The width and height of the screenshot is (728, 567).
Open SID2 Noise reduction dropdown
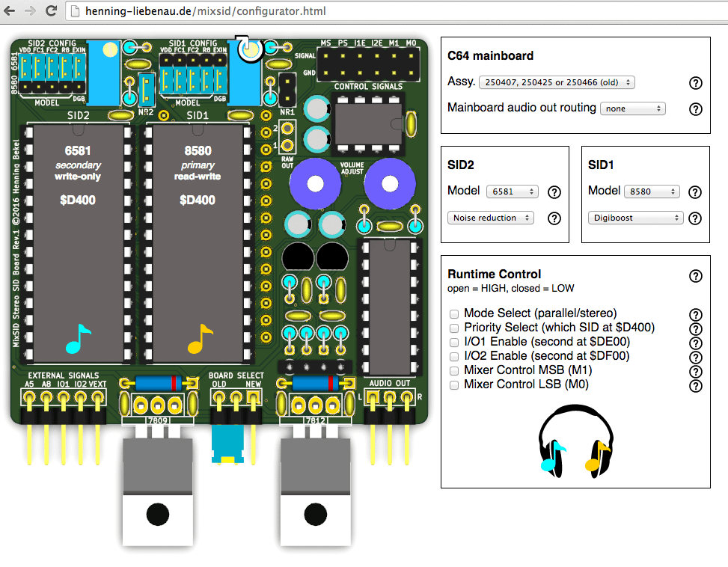(490, 218)
